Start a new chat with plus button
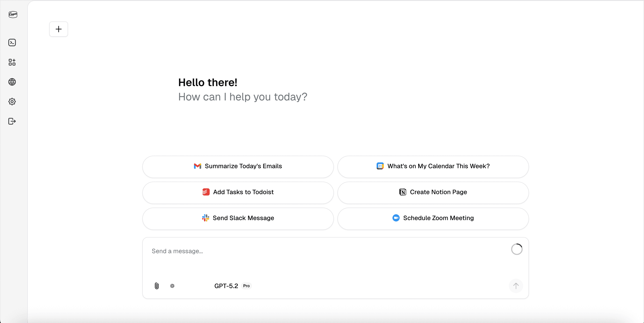 click(x=58, y=29)
